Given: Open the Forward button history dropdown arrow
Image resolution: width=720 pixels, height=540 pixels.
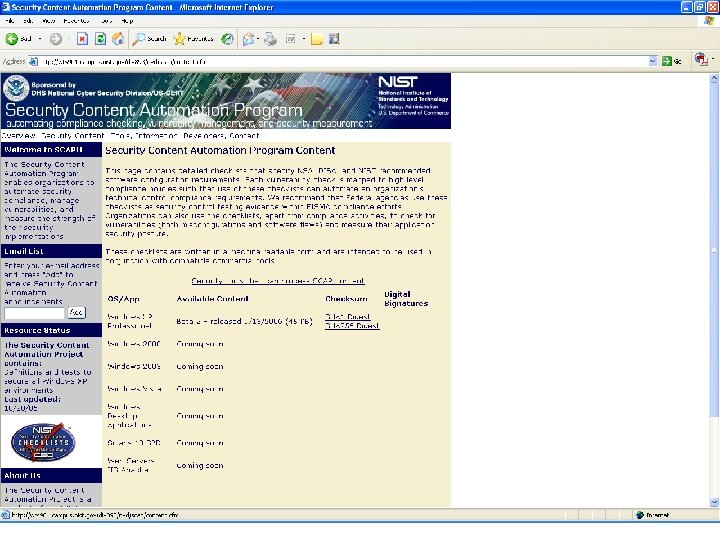Looking at the screenshot, I should click(68, 39).
